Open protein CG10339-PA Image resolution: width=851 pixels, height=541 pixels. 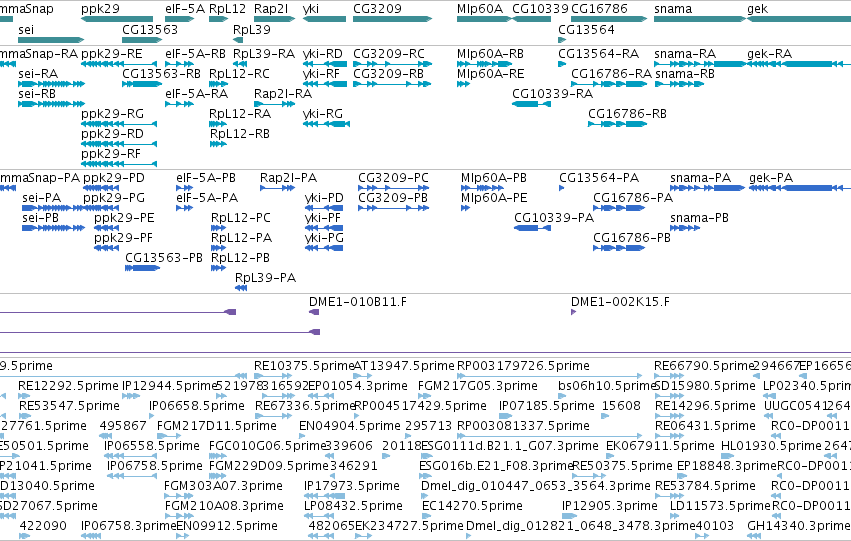(554, 218)
